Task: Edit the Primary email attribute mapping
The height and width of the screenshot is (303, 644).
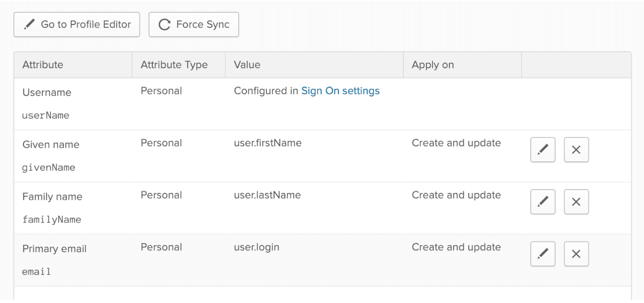Action: click(542, 254)
